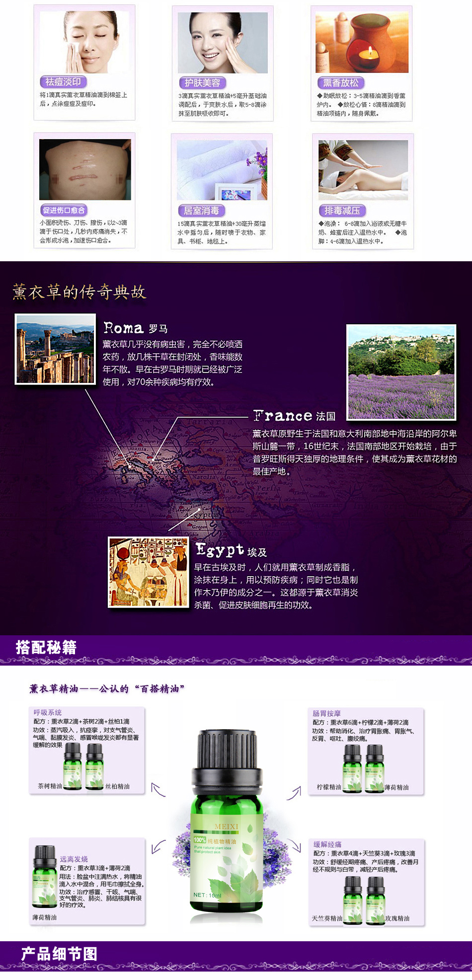Screen dimensions: 472x980
Task: Click the 薰衣草的传奇典故 heading
Action: tap(79, 292)
